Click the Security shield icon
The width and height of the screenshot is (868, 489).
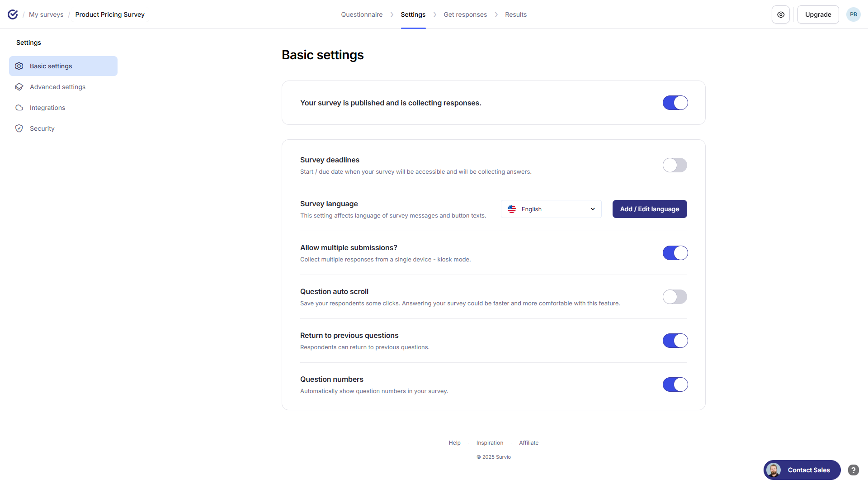pos(19,128)
